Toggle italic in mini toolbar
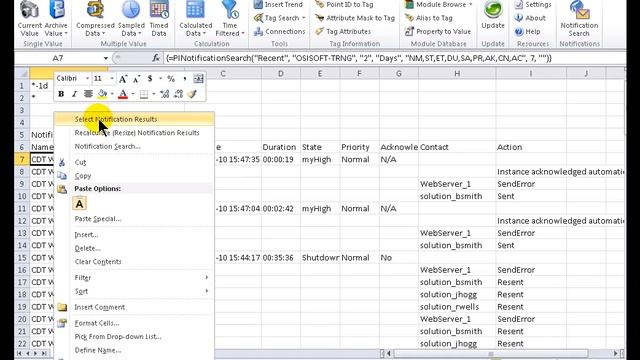Image resolution: width=640 pixels, height=360 pixels. coord(74,94)
